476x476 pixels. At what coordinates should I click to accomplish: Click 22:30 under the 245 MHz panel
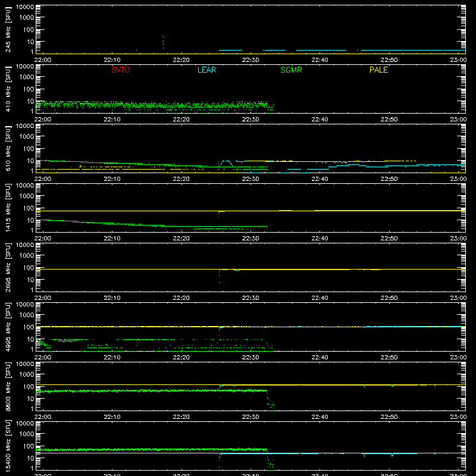tap(250, 60)
